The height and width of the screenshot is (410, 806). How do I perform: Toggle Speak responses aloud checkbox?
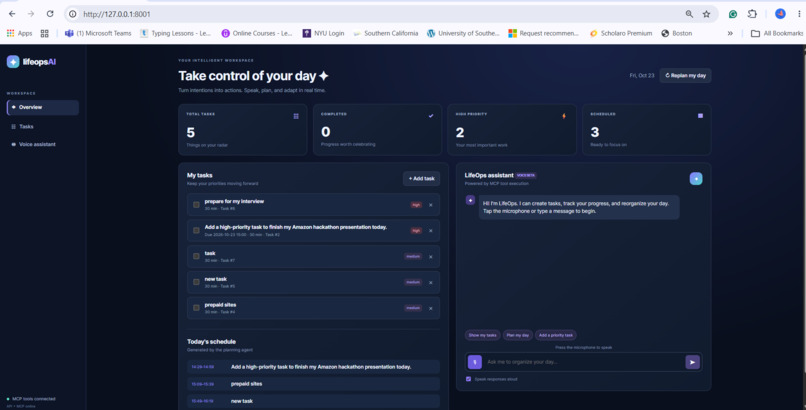tap(468, 379)
